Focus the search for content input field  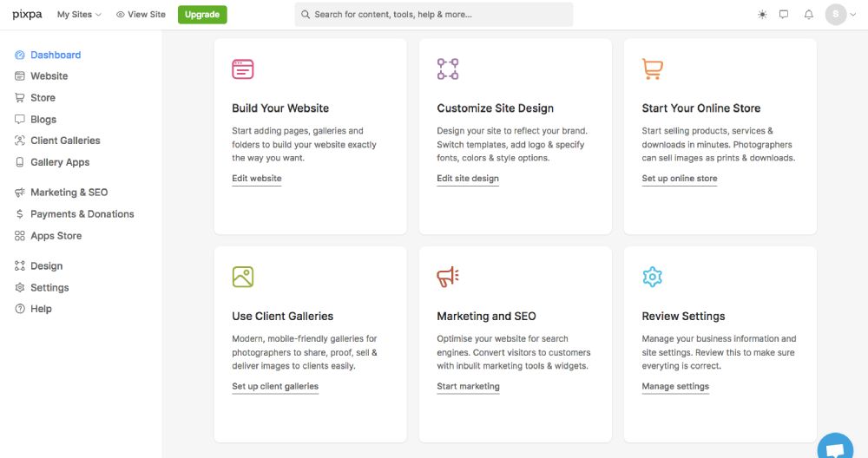coord(434,15)
